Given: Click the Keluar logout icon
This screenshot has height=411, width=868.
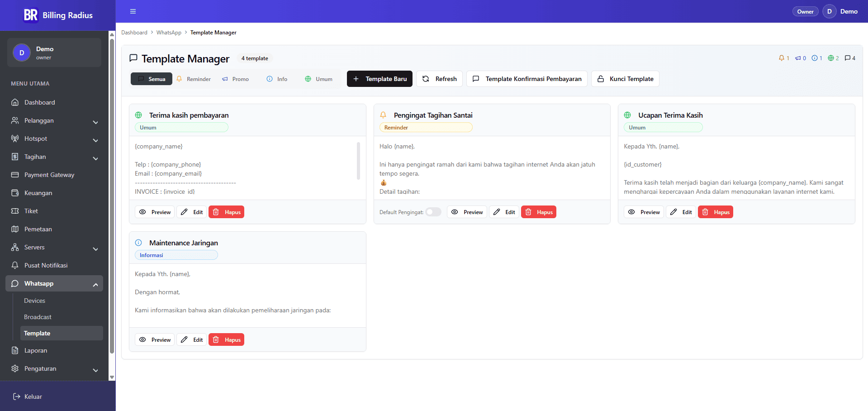Looking at the screenshot, I should click(17, 397).
